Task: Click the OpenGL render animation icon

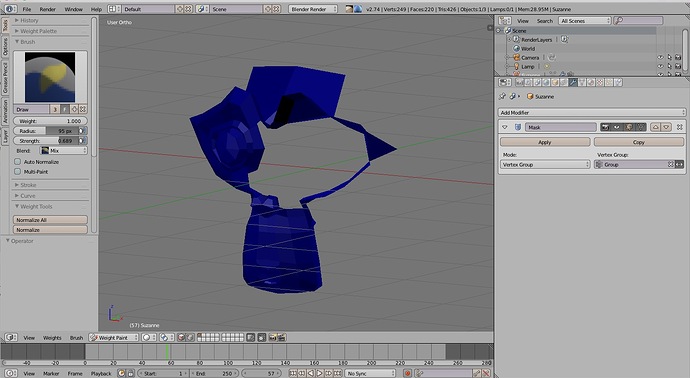Action: click(x=282, y=338)
